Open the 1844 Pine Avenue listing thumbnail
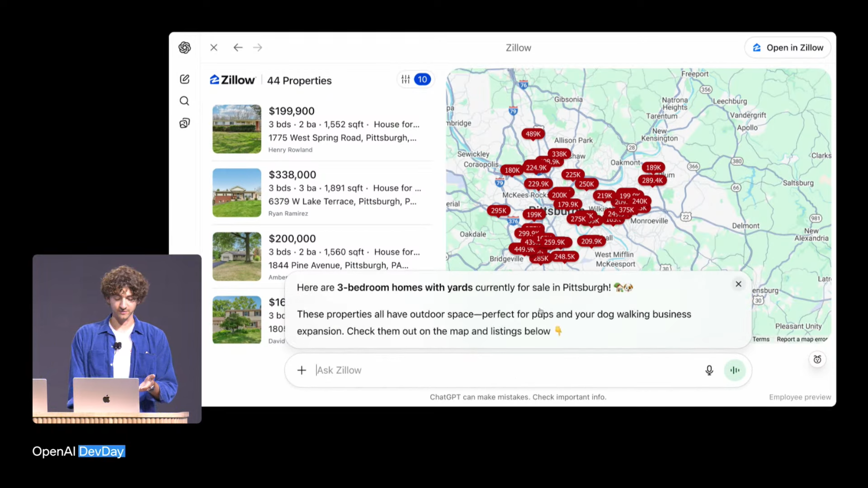 pos(237,257)
